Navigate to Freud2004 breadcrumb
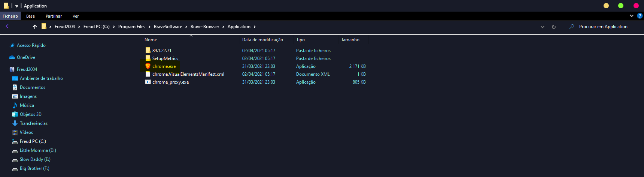 point(65,27)
